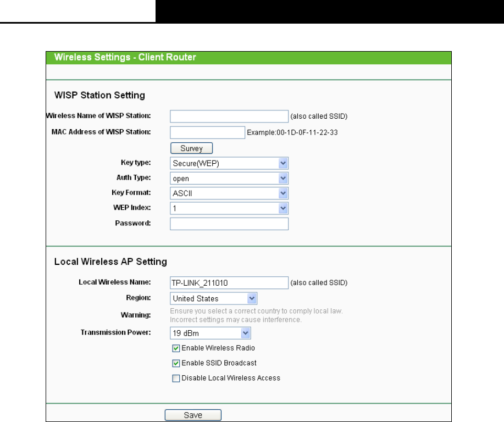Click the MAC Address of WISP Station field
This screenshot has height=422, width=504.
[207, 132]
